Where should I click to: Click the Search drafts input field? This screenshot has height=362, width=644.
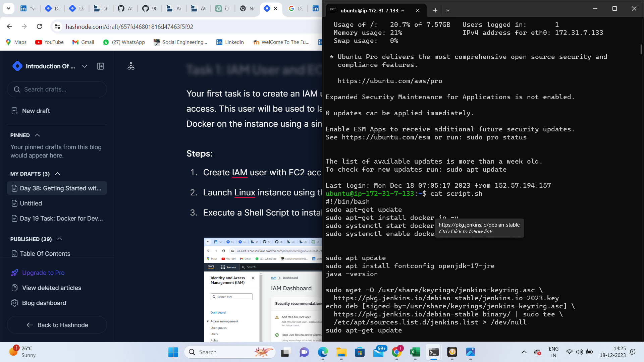57,89
